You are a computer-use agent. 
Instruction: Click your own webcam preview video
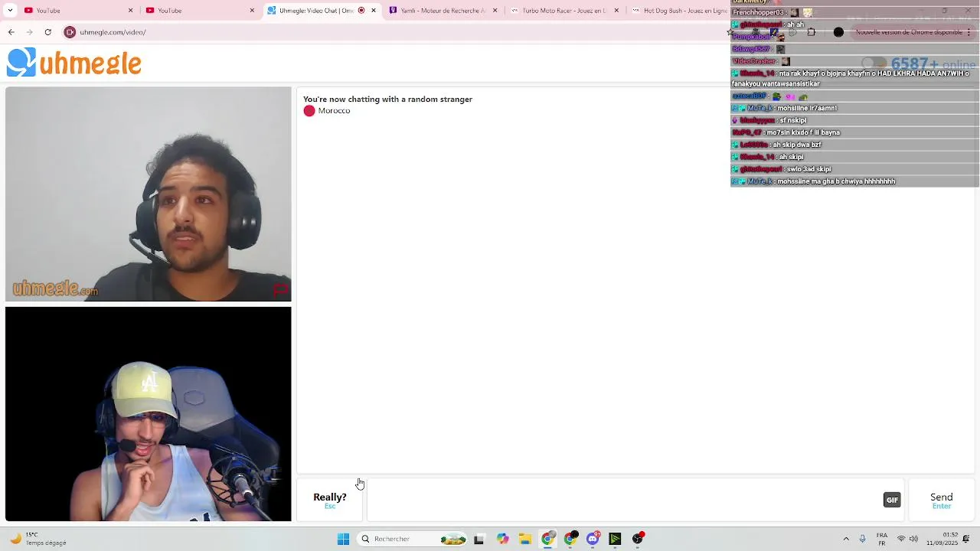(148, 414)
